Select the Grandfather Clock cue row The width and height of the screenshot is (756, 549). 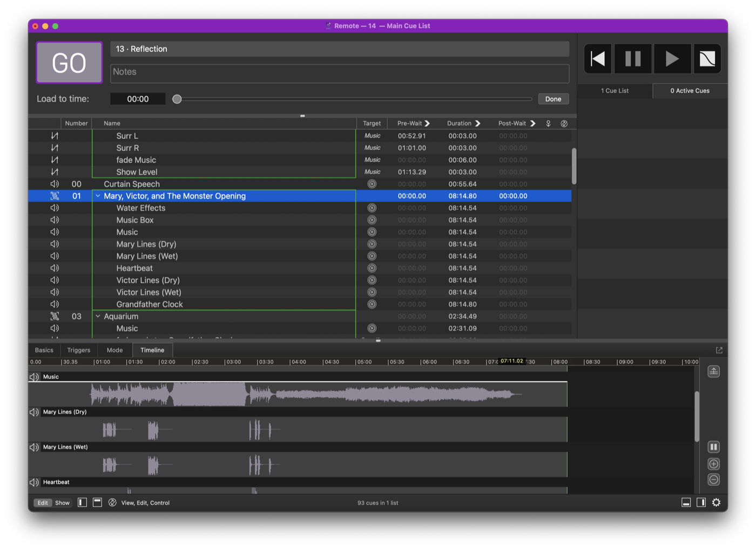(150, 304)
